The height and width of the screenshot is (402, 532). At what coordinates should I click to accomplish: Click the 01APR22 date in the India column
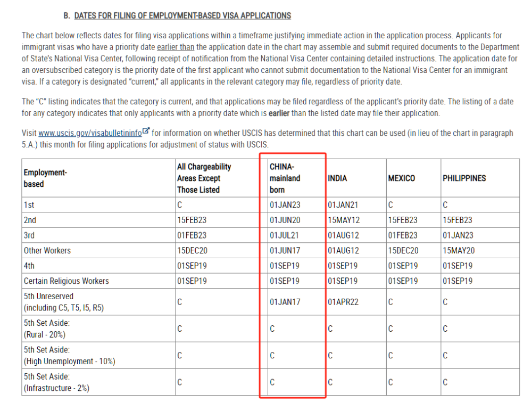click(x=343, y=302)
